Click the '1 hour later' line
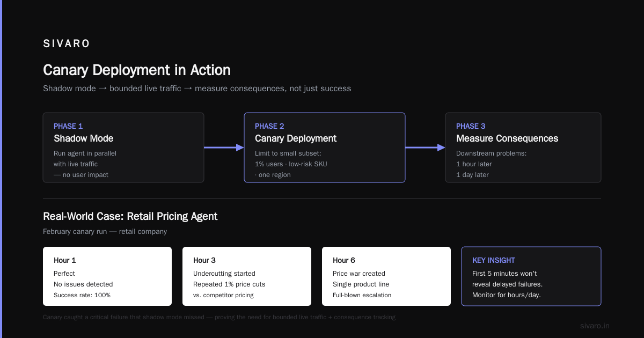Image resolution: width=644 pixels, height=338 pixels. [x=474, y=164]
